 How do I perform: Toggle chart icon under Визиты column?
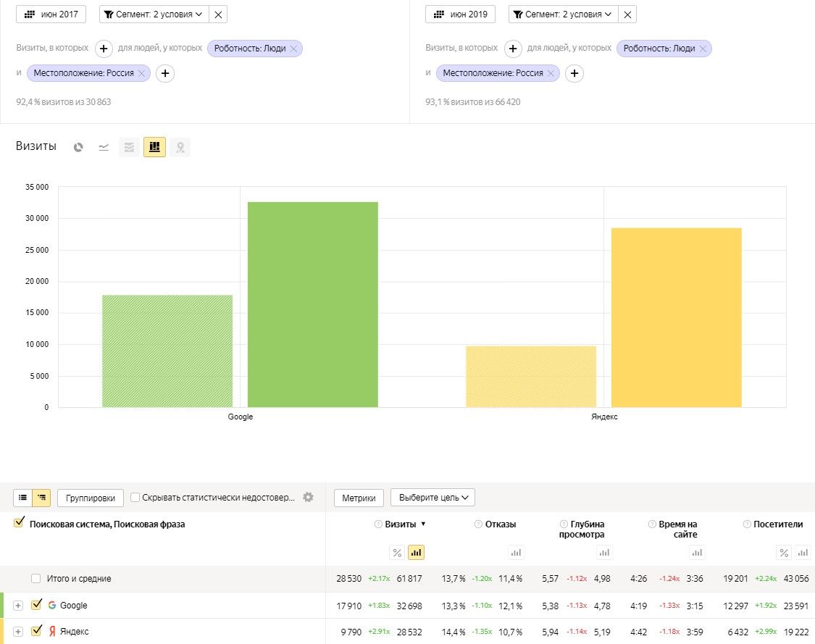(x=416, y=553)
